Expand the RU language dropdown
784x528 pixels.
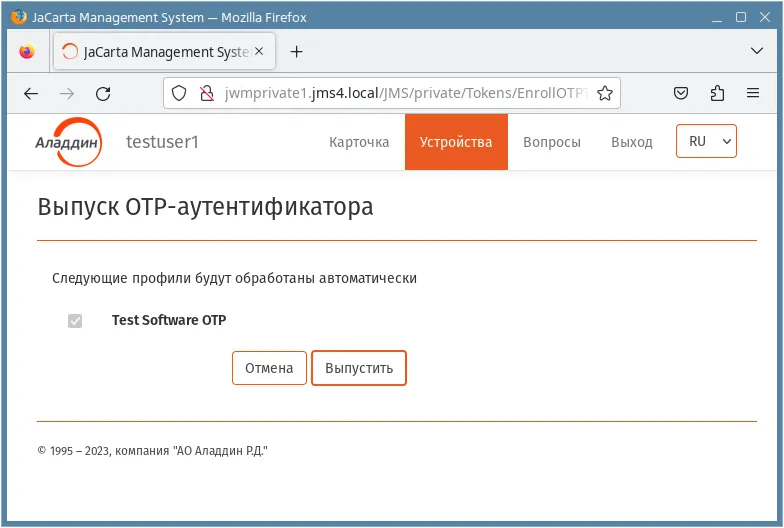706,141
